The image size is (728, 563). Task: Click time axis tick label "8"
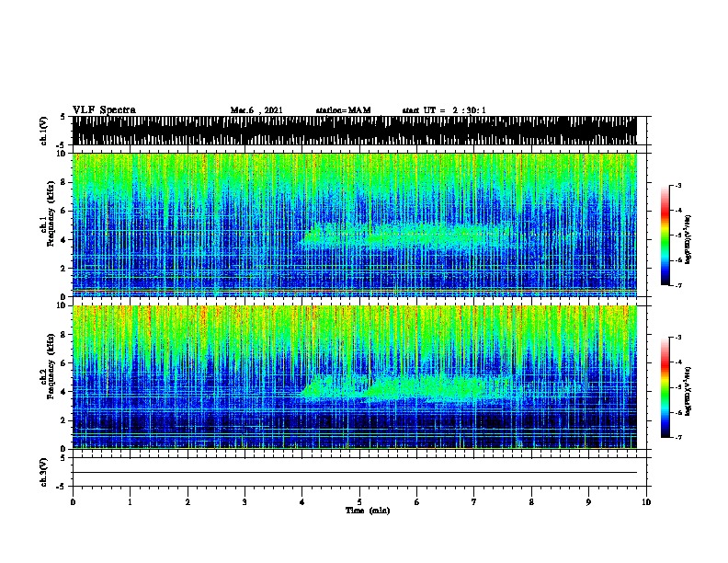(531, 501)
